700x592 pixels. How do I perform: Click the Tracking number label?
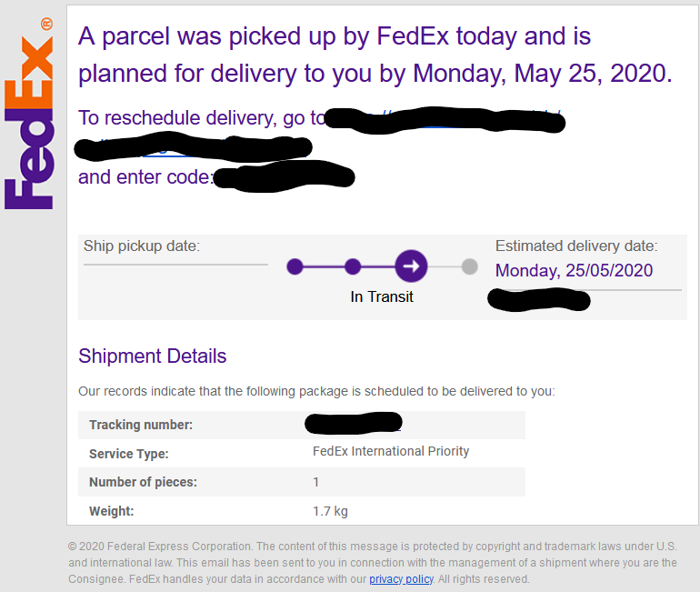point(141,425)
